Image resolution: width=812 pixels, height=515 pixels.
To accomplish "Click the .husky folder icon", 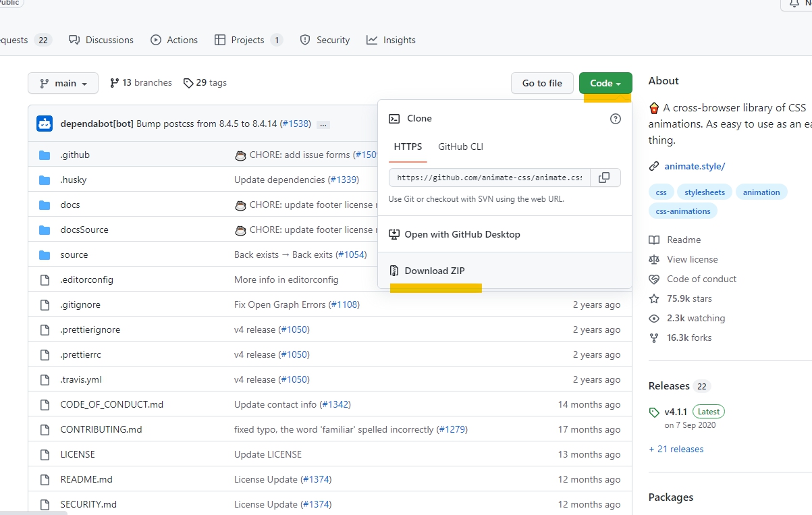I will pos(45,180).
